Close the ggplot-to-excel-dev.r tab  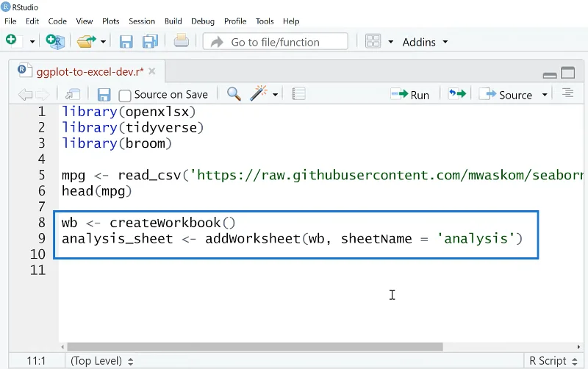click(x=152, y=71)
